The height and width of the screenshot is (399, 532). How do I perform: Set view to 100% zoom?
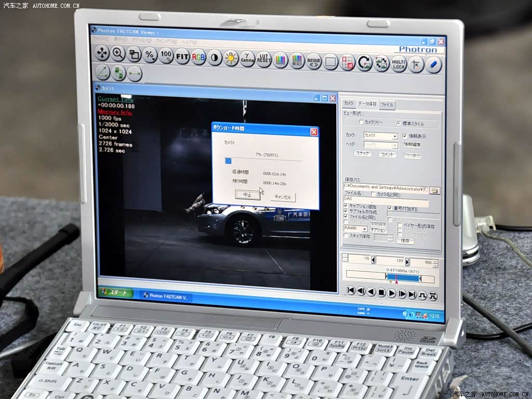(166, 56)
